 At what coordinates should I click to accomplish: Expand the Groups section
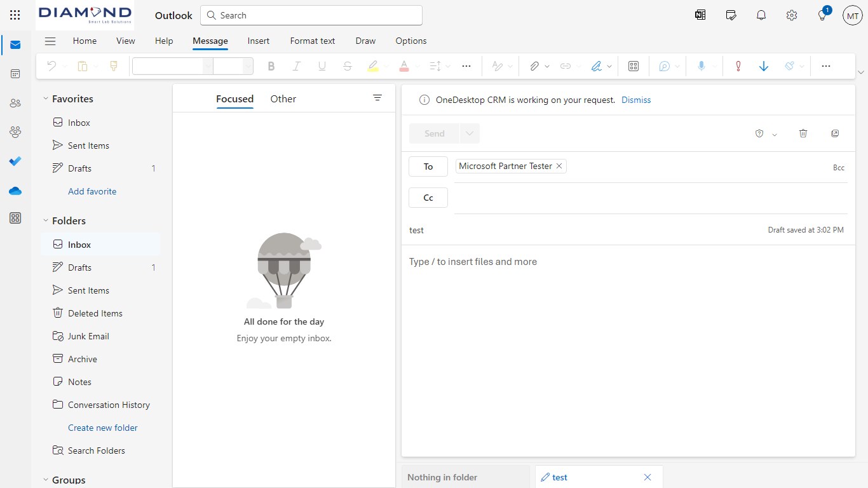(x=46, y=480)
